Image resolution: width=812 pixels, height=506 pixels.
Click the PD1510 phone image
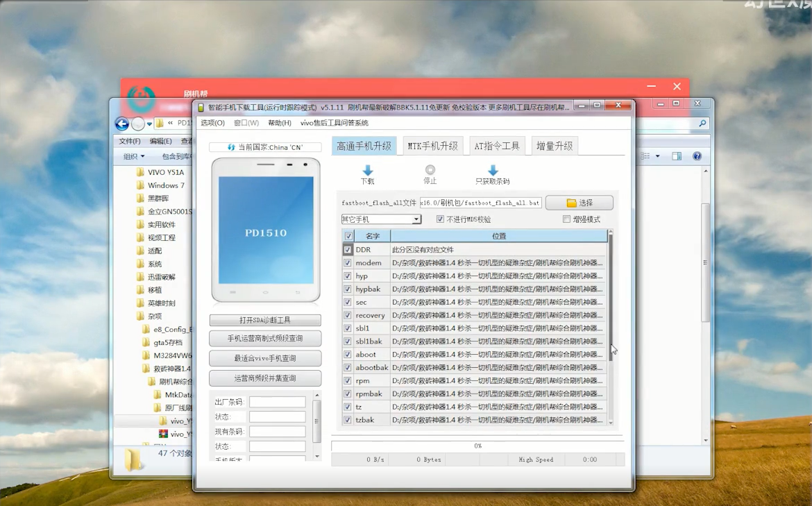[266, 230]
